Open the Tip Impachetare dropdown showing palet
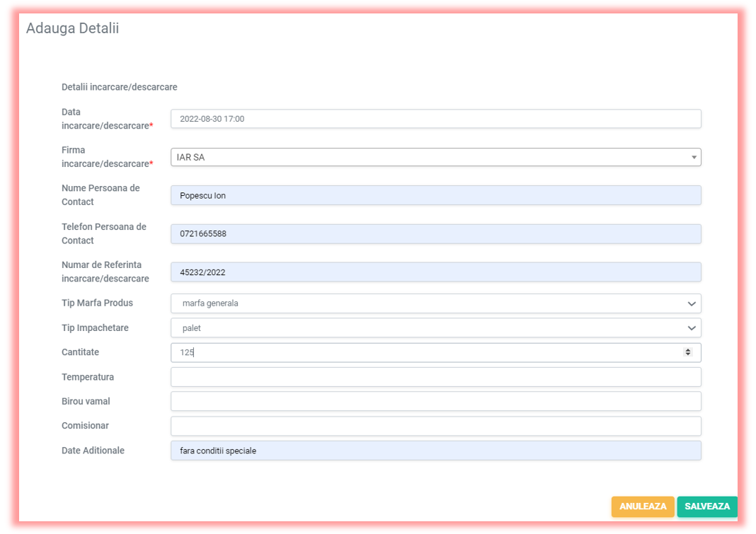756x534 pixels. coord(435,328)
